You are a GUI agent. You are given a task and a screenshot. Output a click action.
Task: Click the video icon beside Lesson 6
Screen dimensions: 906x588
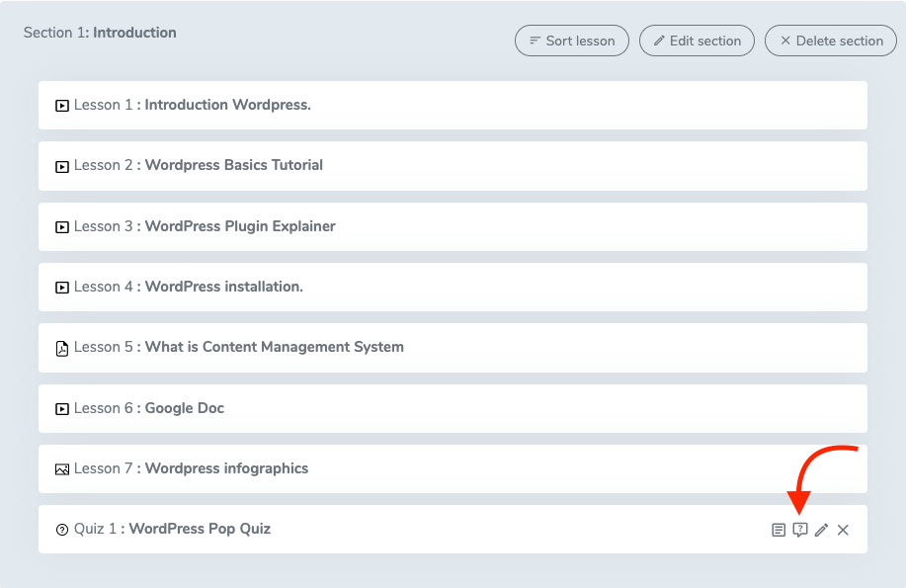(62, 409)
